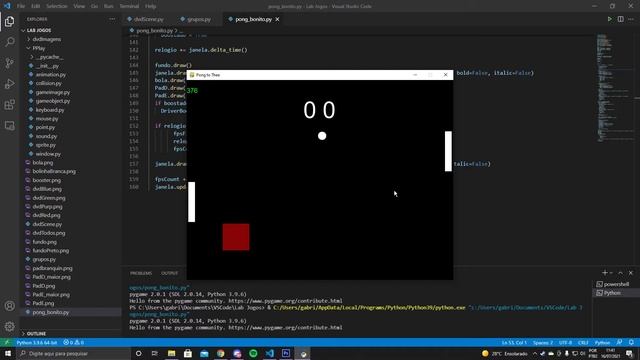640x360 pixels.
Task: Open the Help menu
Action: (151, 6)
